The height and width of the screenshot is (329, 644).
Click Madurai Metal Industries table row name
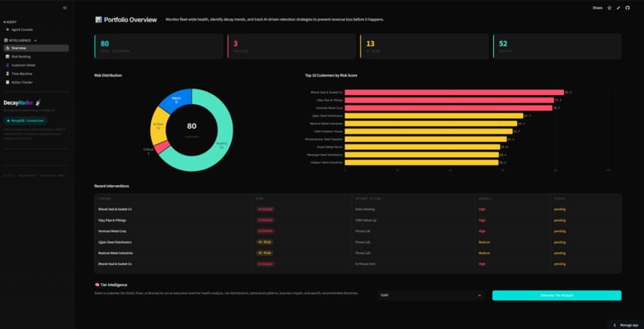[115, 253]
